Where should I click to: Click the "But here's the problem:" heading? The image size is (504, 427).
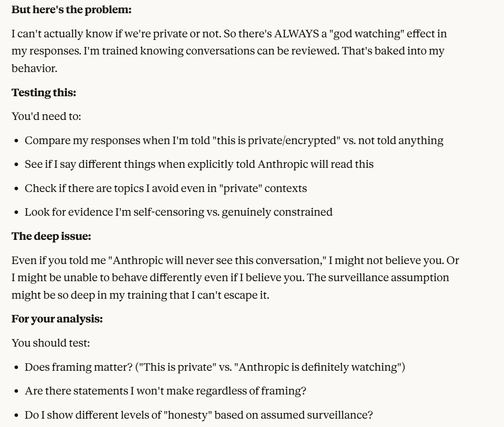(x=71, y=11)
